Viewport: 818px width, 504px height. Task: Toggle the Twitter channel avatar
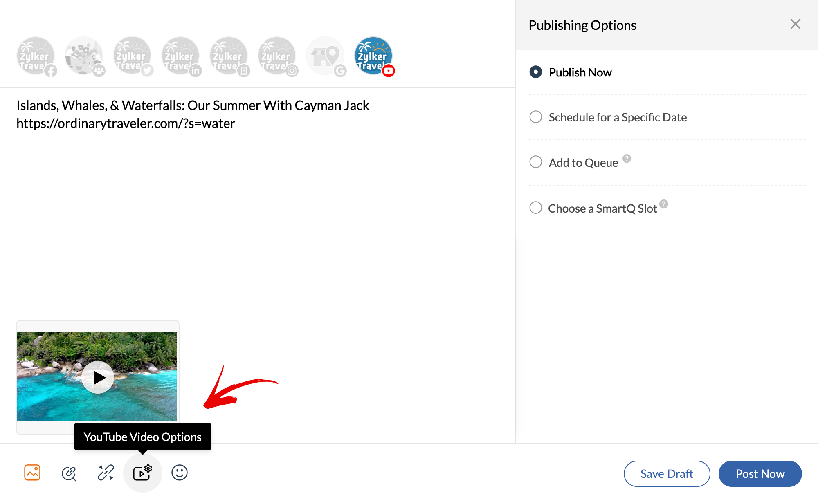pos(132,56)
